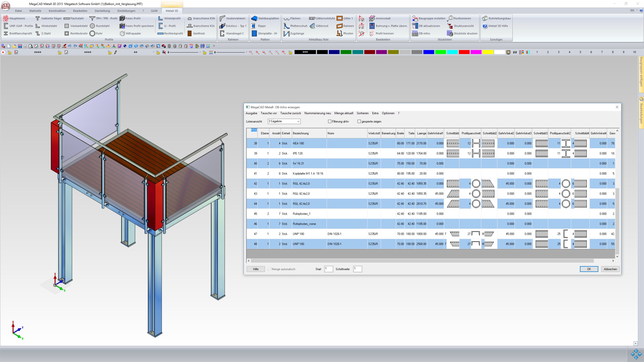This screenshot has height=362, width=644.
Task: Confirm dialog with OK
Action: pyautogui.click(x=589, y=269)
